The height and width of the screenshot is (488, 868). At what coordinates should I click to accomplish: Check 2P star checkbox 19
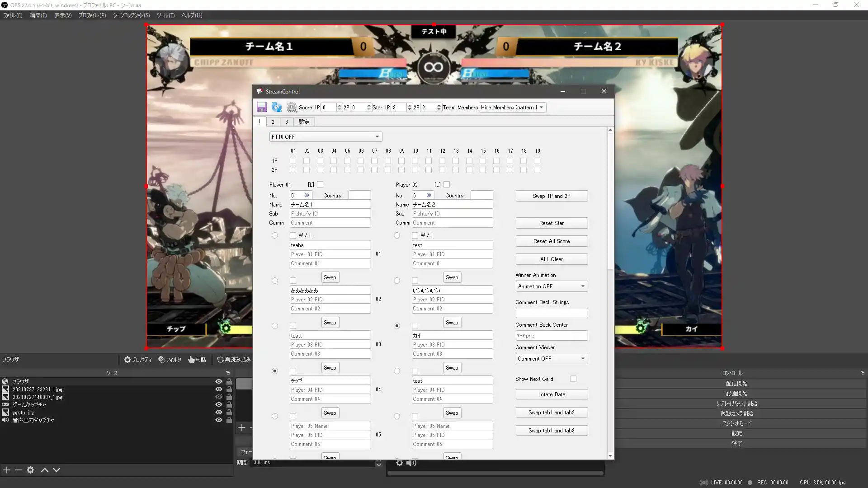pos(537,170)
